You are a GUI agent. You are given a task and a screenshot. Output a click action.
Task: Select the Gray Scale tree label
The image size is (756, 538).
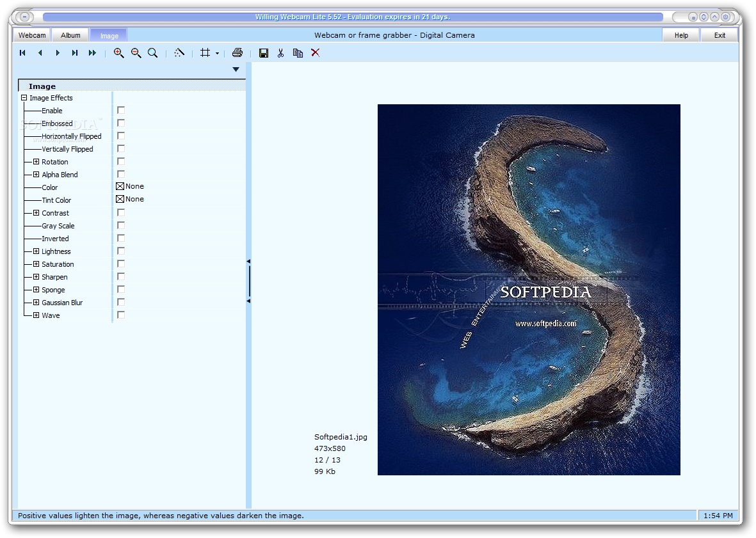point(58,226)
